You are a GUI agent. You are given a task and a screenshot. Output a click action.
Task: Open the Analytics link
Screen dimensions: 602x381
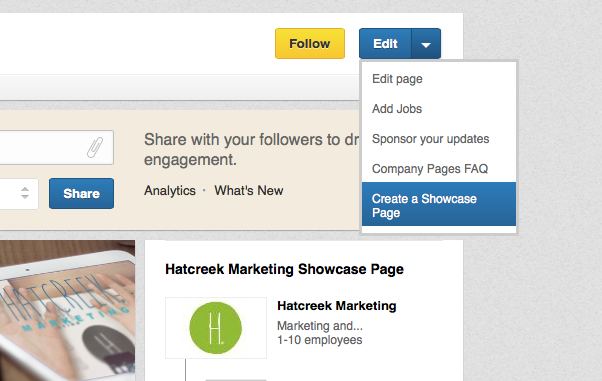(x=170, y=190)
